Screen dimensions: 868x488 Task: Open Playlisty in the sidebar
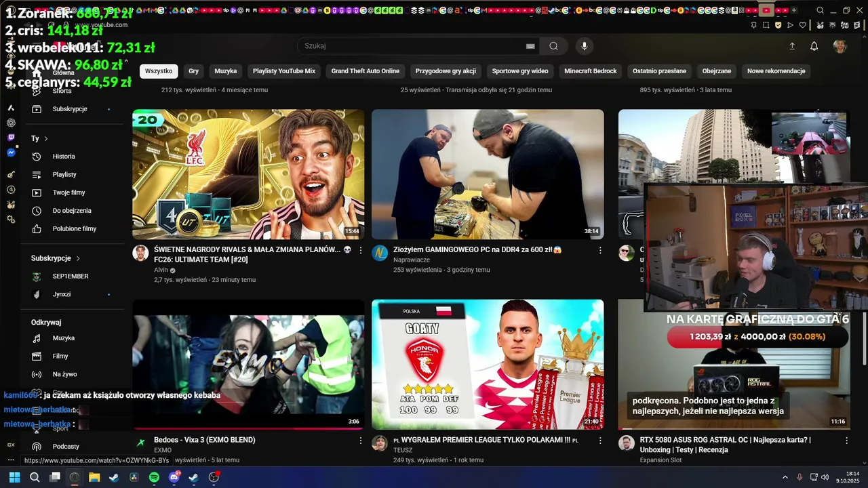(x=73, y=175)
